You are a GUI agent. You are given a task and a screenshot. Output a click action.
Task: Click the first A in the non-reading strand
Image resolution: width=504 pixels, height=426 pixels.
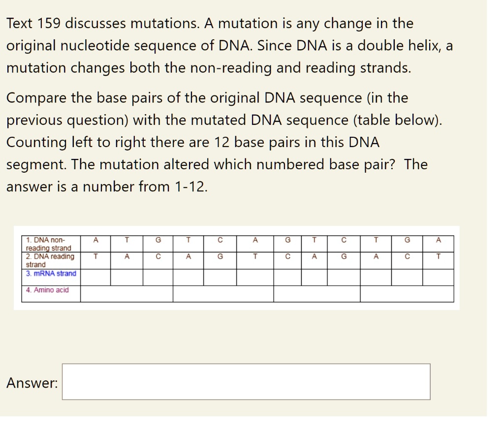pos(96,240)
